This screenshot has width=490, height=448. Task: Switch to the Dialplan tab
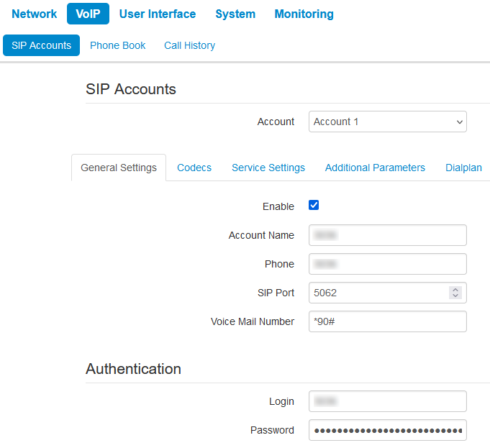click(x=463, y=168)
